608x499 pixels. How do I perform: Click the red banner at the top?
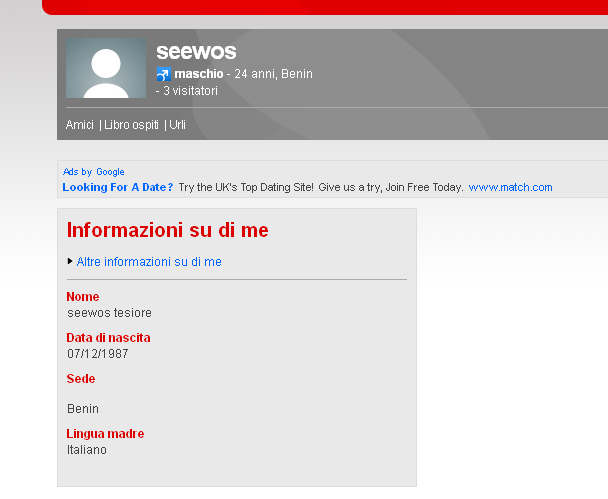pos(325,7)
